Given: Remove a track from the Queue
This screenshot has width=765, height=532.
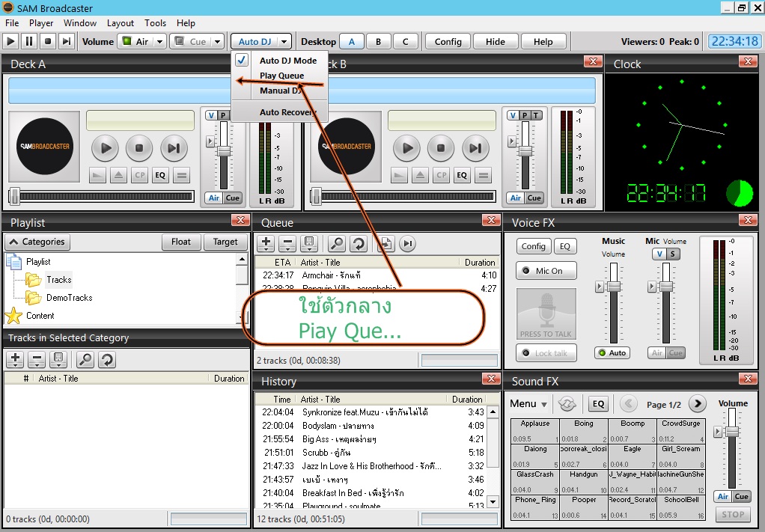Looking at the screenshot, I should tap(288, 243).
